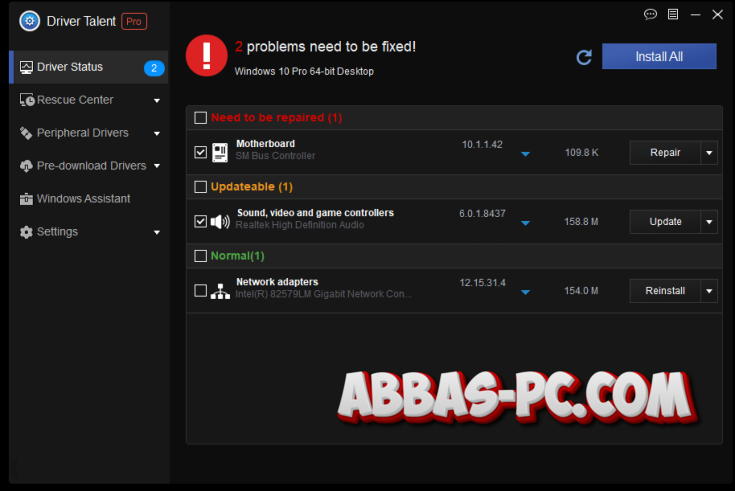This screenshot has width=735, height=491.
Task: Open version dropdown for 10.1.1.42
Action: click(x=525, y=154)
